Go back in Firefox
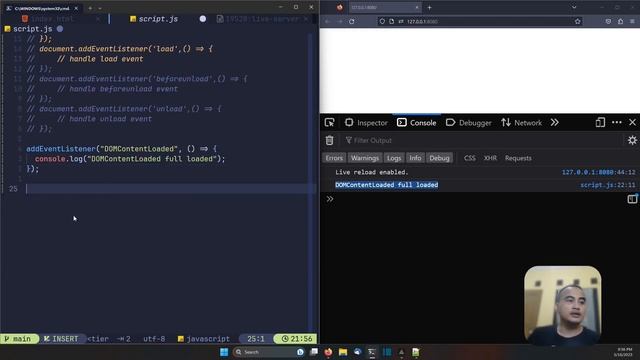 pyautogui.click(x=327, y=21)
